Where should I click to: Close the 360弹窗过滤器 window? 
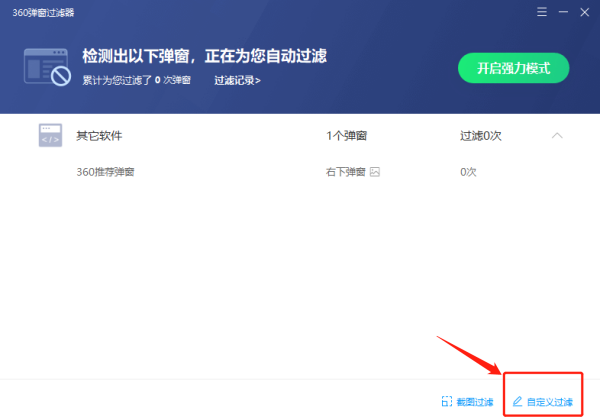coord(584,12)
